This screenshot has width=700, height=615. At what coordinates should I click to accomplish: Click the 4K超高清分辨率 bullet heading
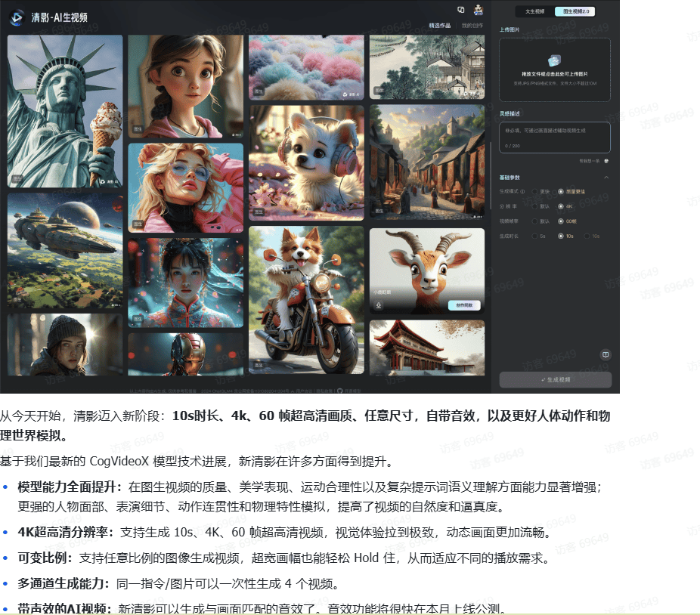coord(66,533)
